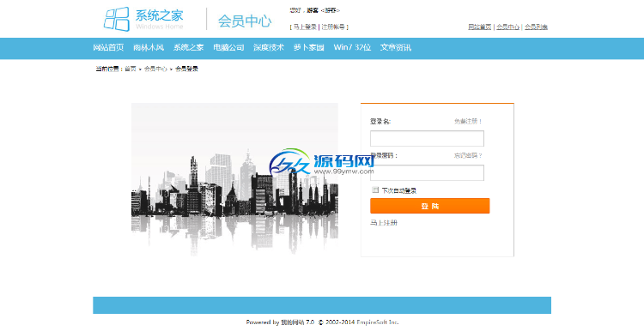Go to the 电脑公司 navigation item
Image resolution: width=644 pixels, height=331 pixels.
pos(228,47)
